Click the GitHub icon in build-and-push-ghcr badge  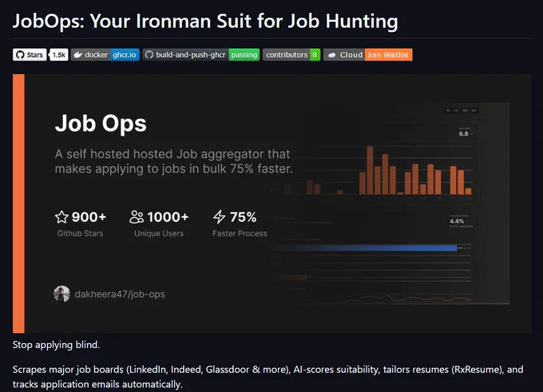pyautogui.click(x=149, y=55)
